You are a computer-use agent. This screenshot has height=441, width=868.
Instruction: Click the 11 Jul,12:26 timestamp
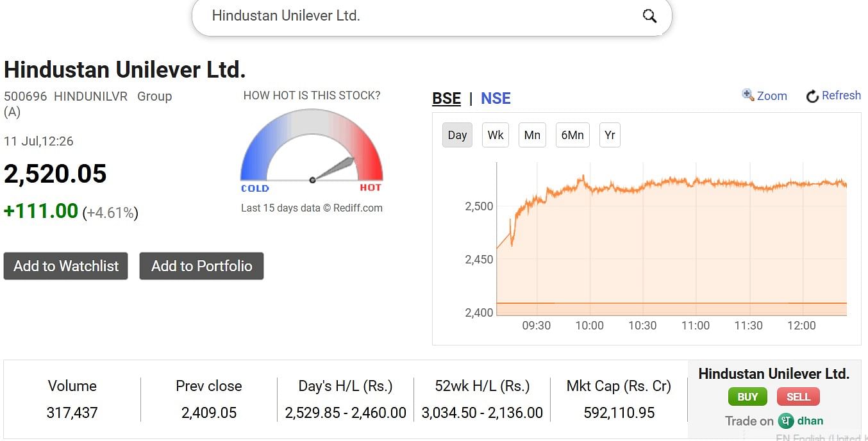coord(38,141)
